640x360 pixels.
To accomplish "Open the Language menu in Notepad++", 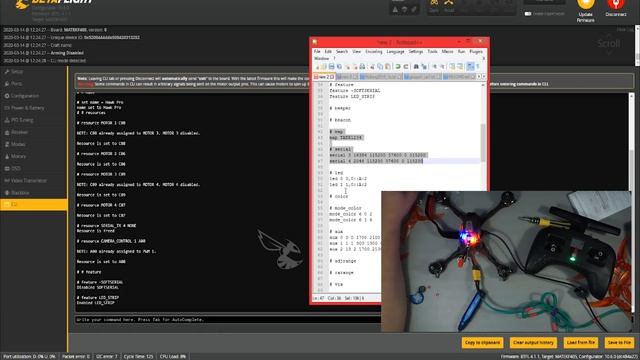I will pyautogui.click(x=395, y=52).
